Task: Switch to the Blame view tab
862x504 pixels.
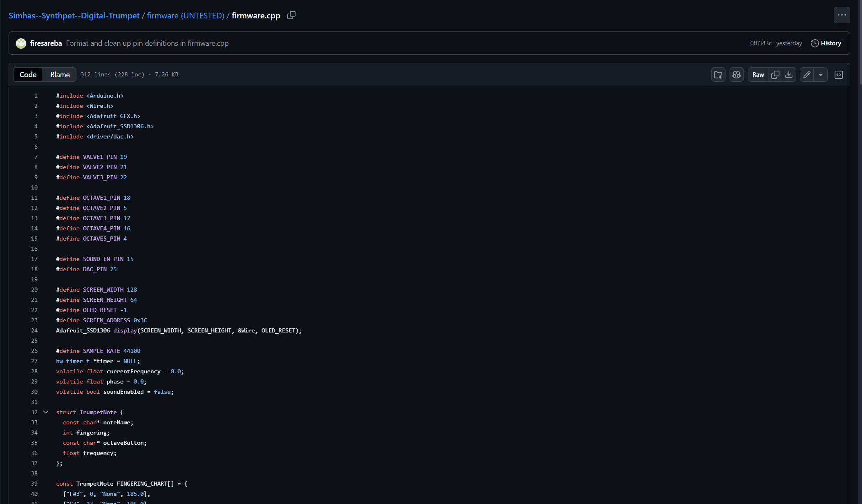Action: click(x=60, y=75)
